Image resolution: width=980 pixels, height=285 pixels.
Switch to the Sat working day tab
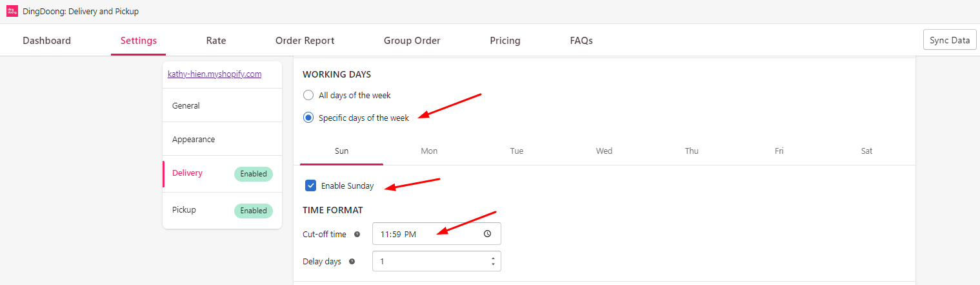(x=866, y=151)
